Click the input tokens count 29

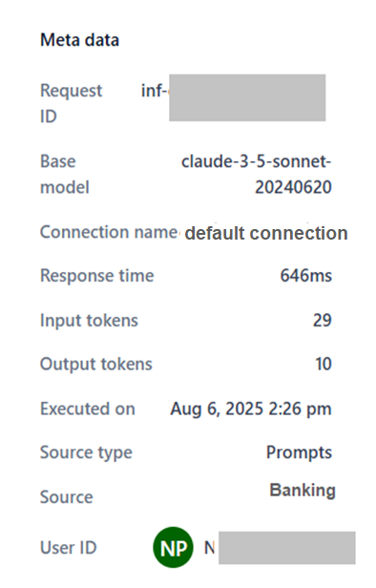[323, 321]
